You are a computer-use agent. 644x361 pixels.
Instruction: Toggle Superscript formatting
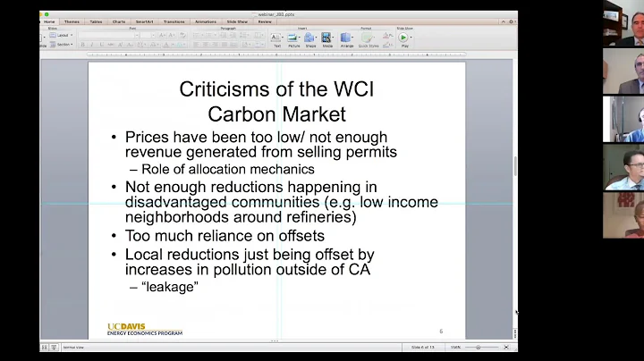point(121,45)
